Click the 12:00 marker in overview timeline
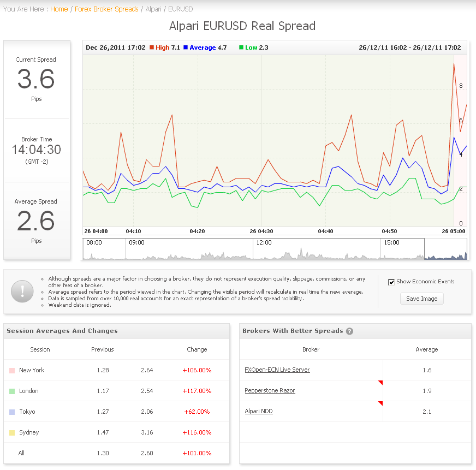This screenshot has height=470, width=476. [x=264, y=242]
